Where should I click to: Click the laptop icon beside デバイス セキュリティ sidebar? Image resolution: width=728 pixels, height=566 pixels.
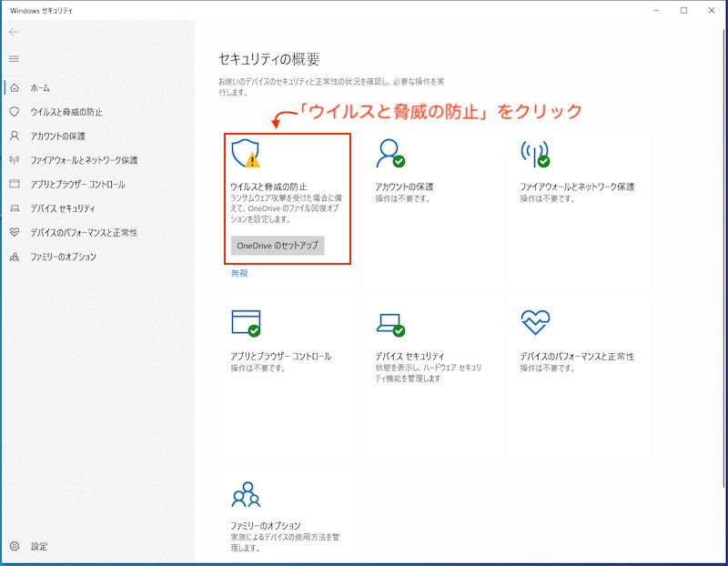(15, 208)
